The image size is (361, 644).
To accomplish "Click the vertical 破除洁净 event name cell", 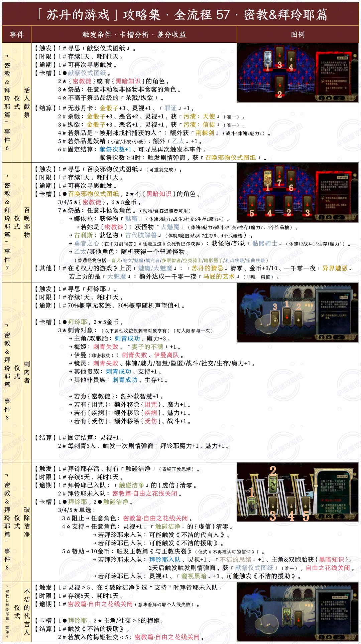I will (x=27, y=522).
